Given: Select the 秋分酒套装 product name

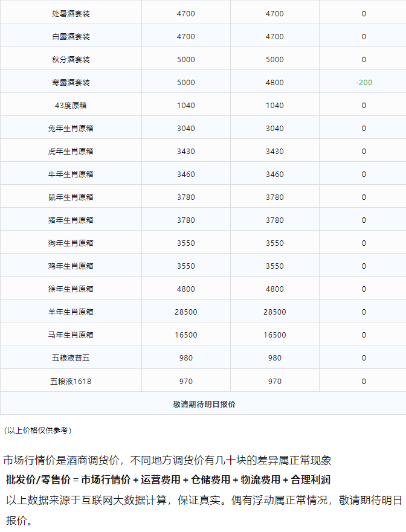Looking at the screenshot, I should click(x=71, y=60).
